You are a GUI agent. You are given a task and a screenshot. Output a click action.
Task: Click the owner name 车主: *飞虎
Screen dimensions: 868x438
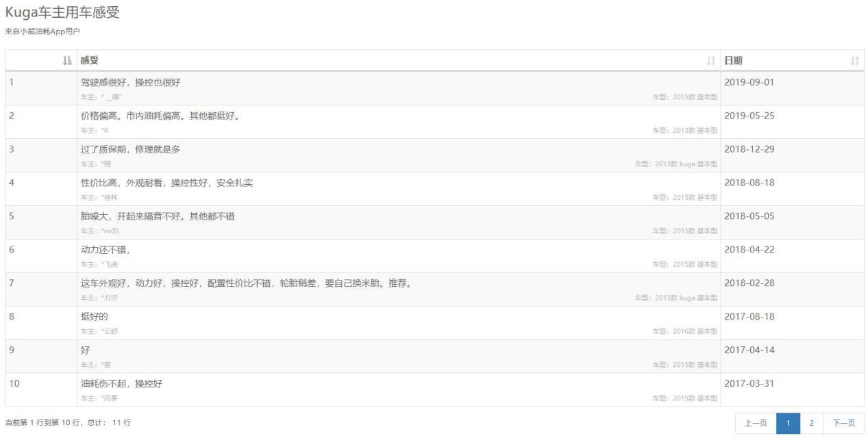[99, 264]
